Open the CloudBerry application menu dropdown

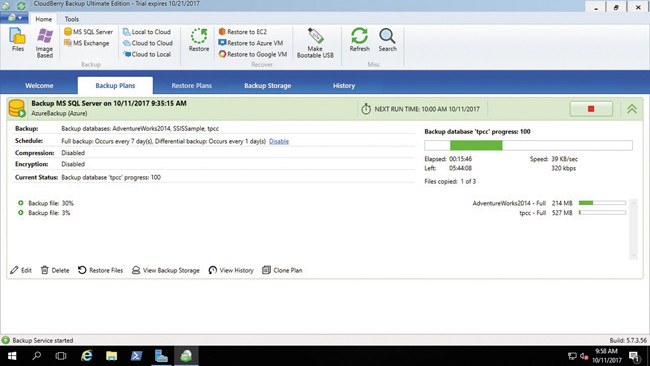[15, 18]
